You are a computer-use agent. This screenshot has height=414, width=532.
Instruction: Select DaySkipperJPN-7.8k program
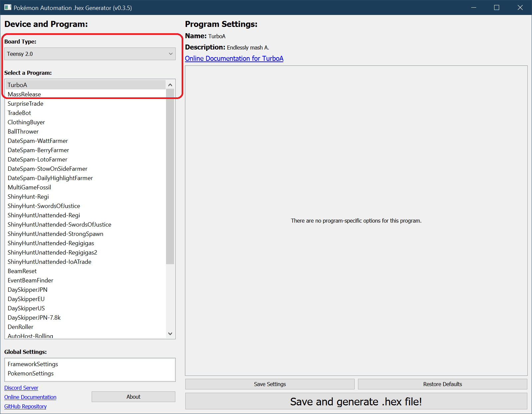point(85,317)
